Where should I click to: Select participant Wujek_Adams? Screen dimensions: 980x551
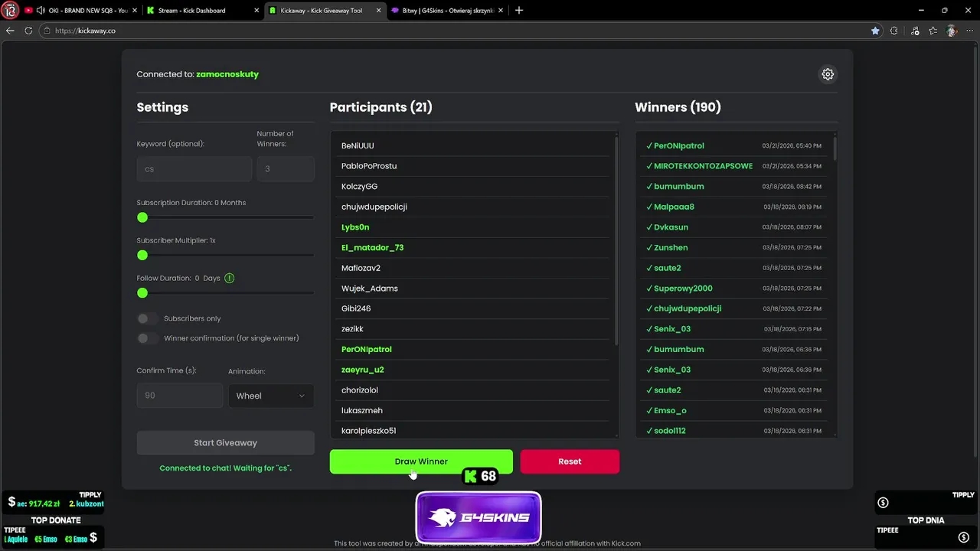pos(370,289)
